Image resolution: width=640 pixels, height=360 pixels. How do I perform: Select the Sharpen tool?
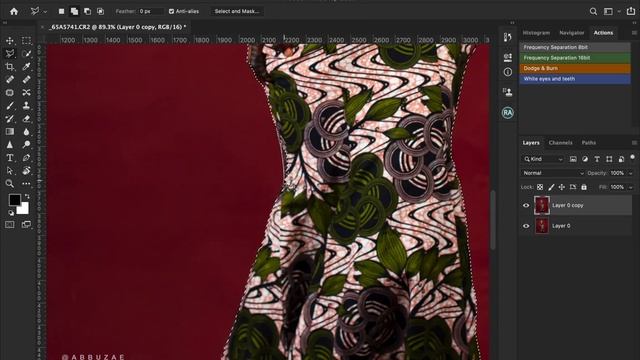pyautogui.click(x=10, y=144)
